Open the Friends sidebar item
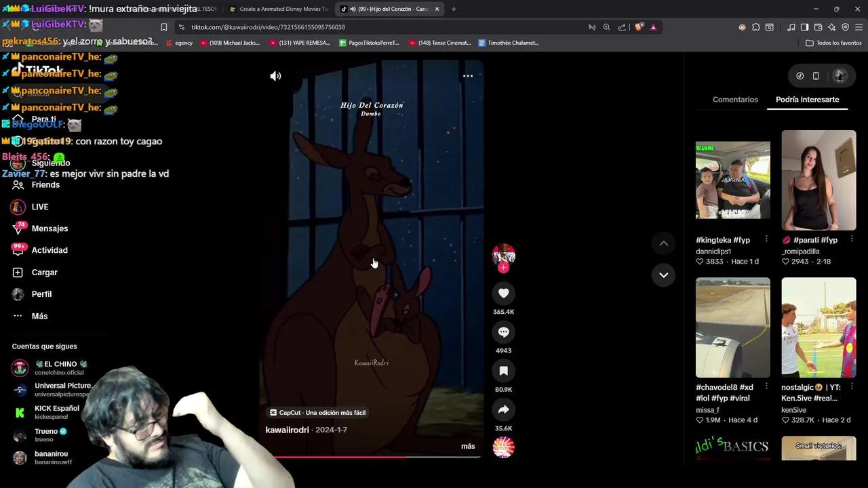Screen dimensions: 868x488 coord(45,185)
